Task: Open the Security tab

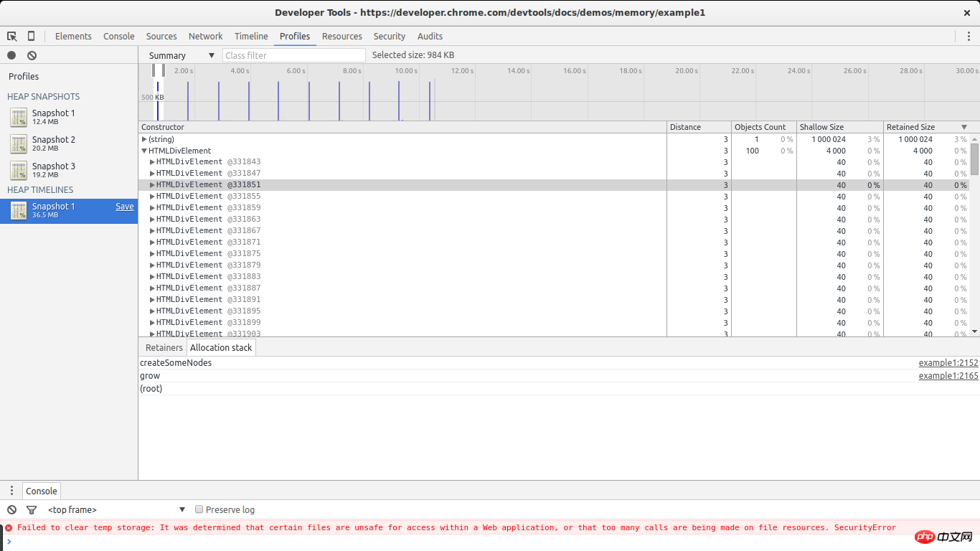Action: click(390, 36)
